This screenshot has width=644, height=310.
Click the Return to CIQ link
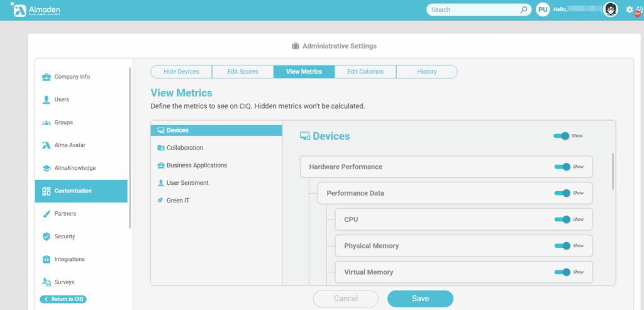pos(64,299)
